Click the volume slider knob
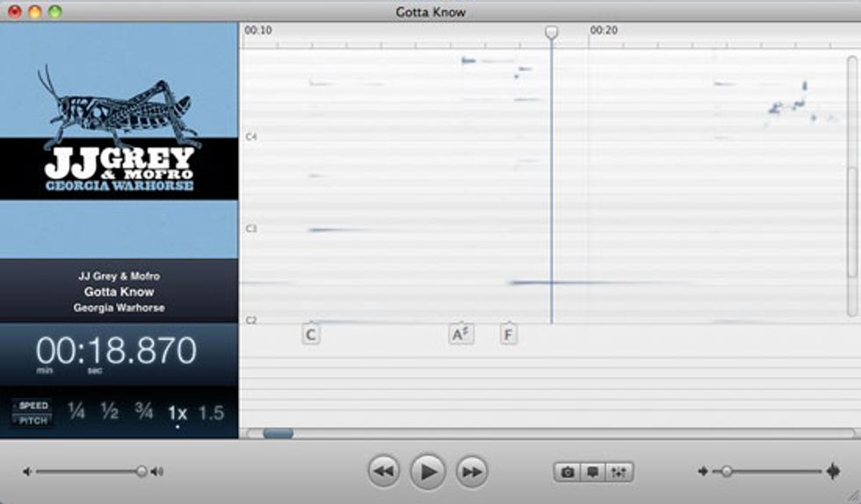Screen dimensions: 861x504 (141, 471)
